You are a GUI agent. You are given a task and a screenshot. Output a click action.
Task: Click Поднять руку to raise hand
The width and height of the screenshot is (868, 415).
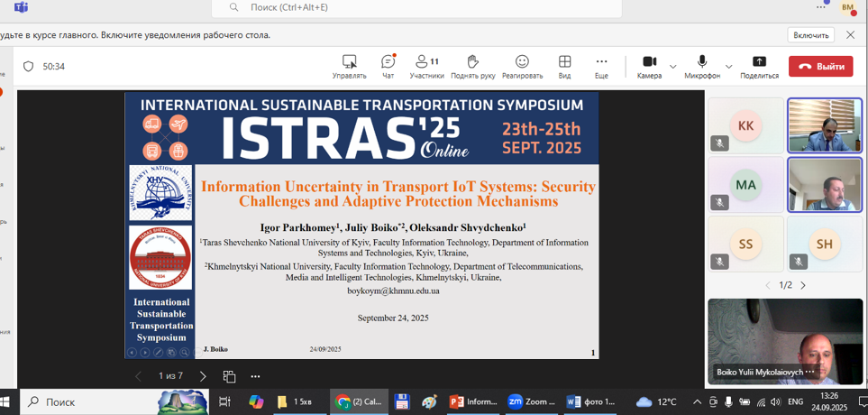(472, 66)
